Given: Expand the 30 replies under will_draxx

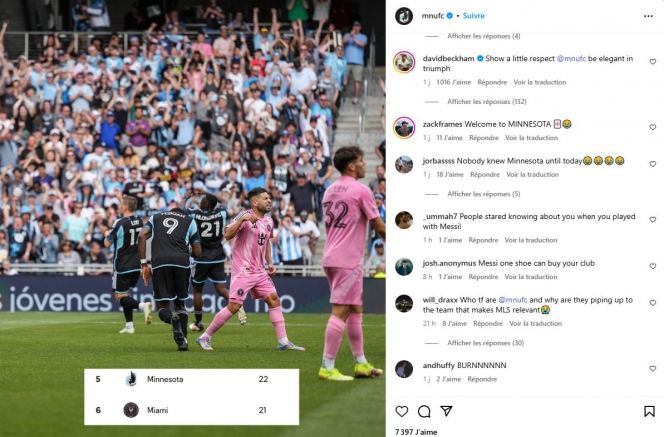Looking at the screenshot, I should (x=485, y=343).
